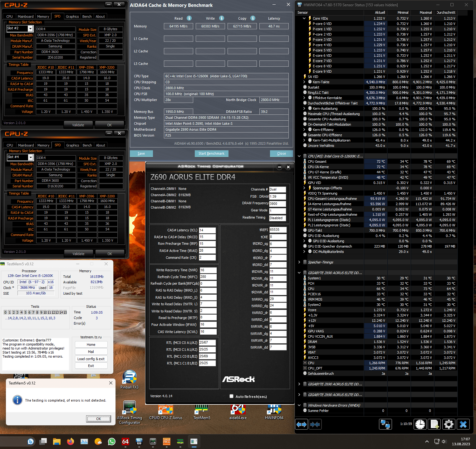Click Validate in upper CPU-Z window

click(78, 125)
